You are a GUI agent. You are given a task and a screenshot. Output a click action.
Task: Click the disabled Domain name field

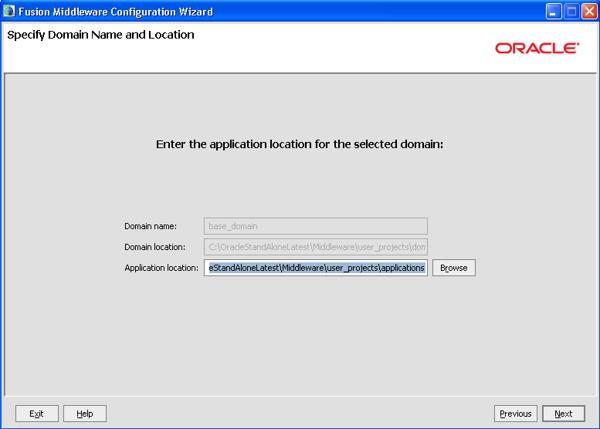coord(316,226)
